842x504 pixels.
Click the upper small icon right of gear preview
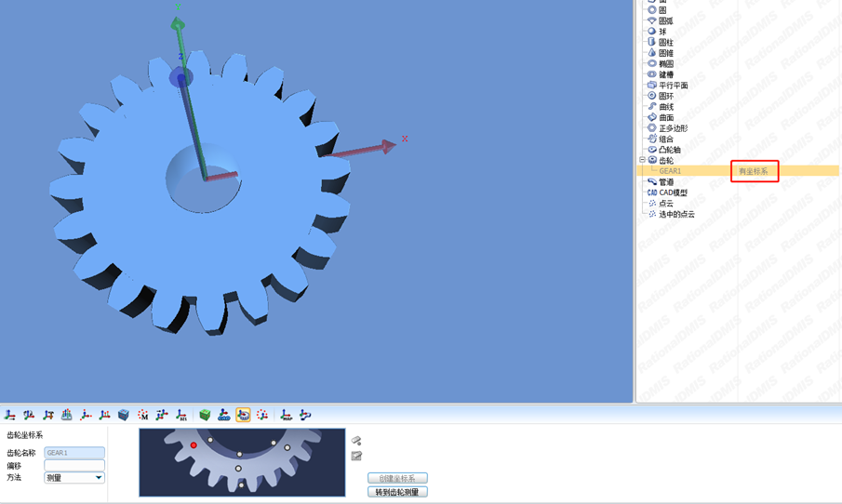[356, 440]
